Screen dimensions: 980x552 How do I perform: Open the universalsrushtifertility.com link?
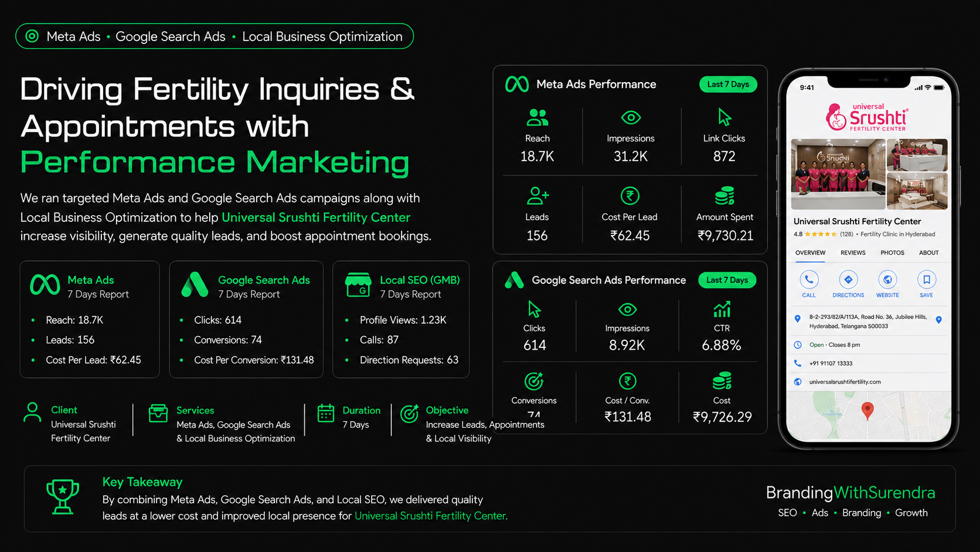pyautogui.click(x=845, y=382)
